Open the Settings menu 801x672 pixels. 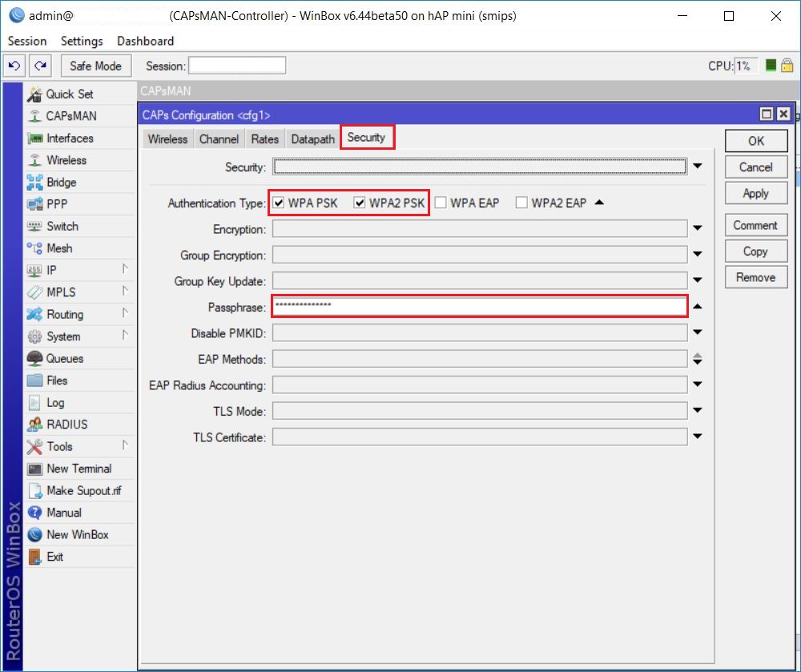(x=82, y=41)
